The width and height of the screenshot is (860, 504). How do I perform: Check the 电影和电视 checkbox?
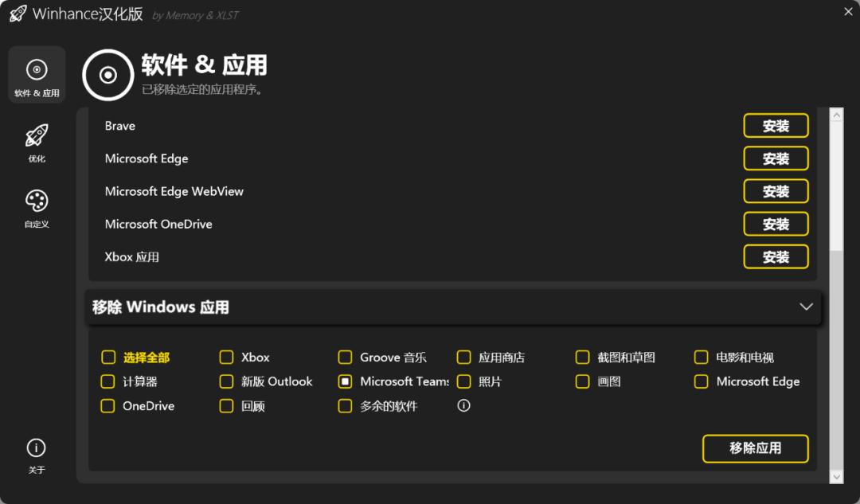701,357
